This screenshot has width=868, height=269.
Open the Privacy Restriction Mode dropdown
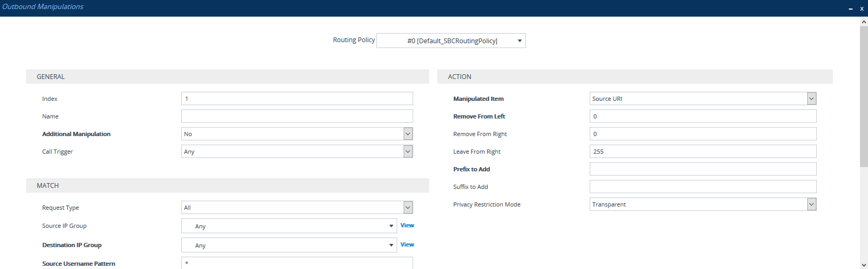(x=702, y=204)
